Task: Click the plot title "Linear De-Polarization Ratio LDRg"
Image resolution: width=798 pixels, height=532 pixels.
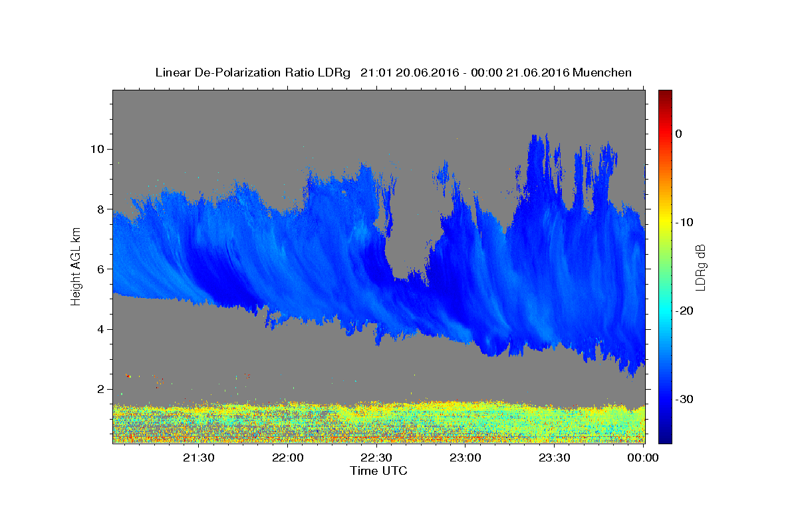Action: click(252, 72)
